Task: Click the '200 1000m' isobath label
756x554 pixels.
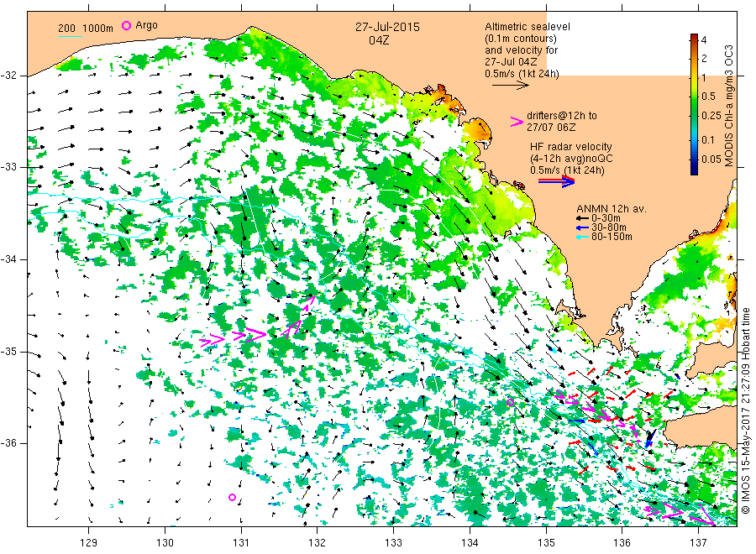Action: coord(86,29)
